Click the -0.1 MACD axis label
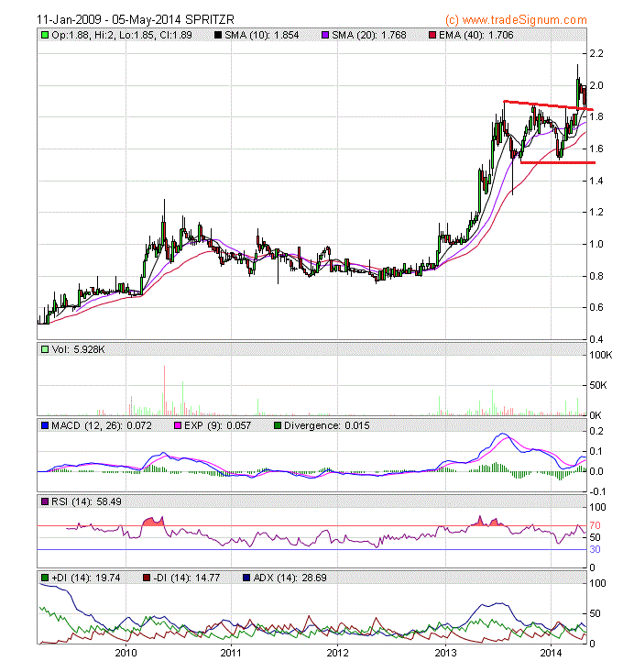The height and width of the screenshot is (672, 623). [597, 491]
